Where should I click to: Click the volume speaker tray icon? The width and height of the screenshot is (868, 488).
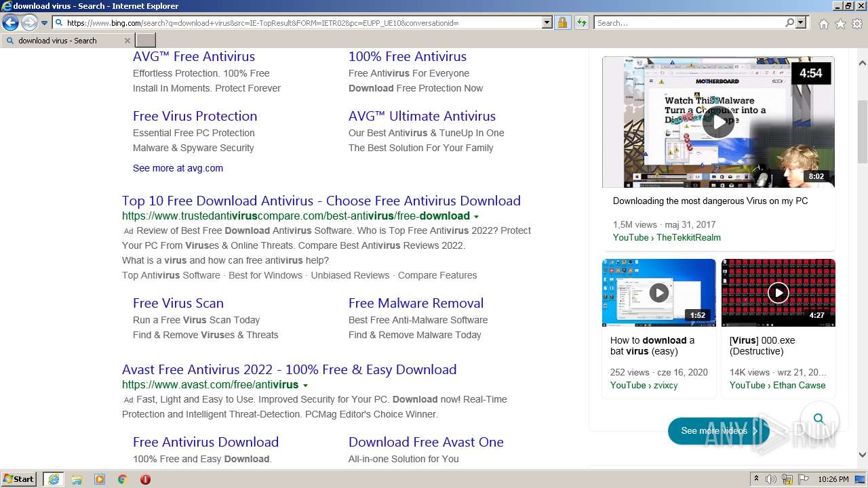(x=771, y=479)
